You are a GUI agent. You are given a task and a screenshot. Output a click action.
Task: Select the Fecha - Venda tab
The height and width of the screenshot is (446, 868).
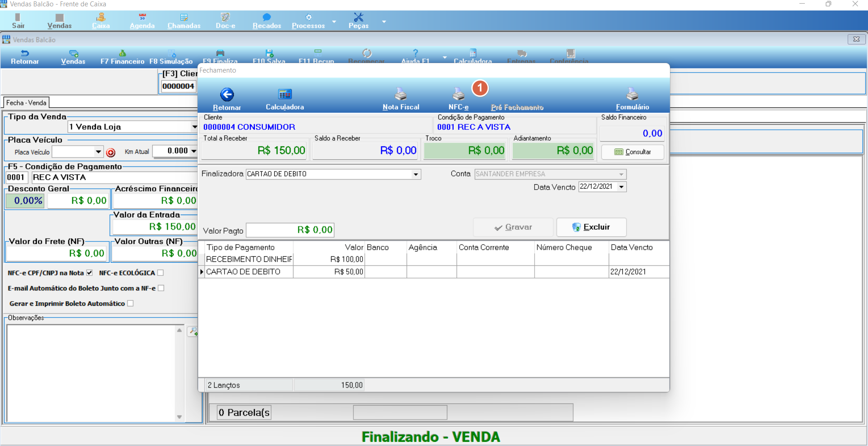point(26,103)
